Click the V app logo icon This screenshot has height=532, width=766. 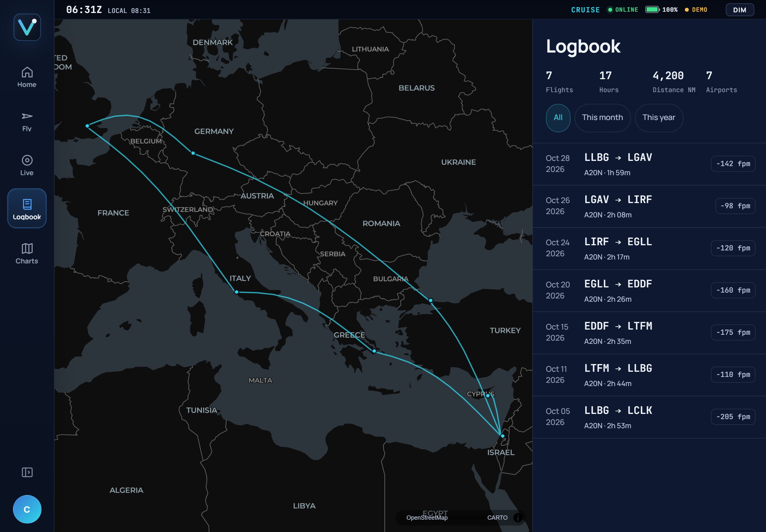[x=27, y=27]
